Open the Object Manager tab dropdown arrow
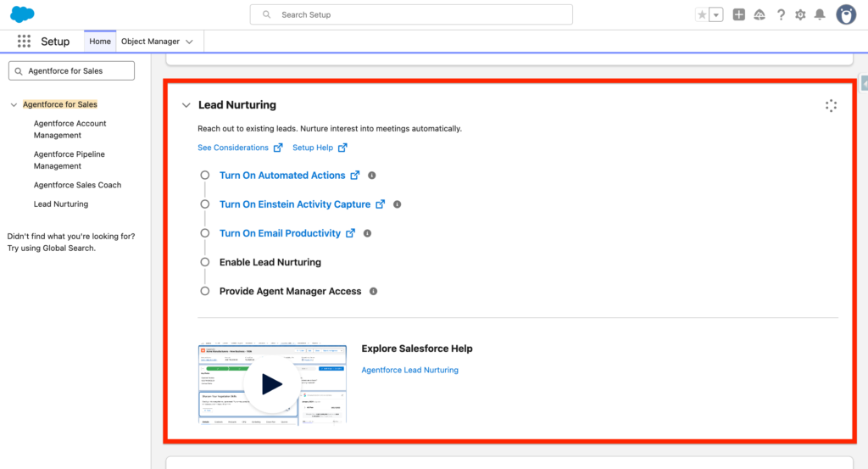This screenshot has width=868, height=469. point(189,42)
